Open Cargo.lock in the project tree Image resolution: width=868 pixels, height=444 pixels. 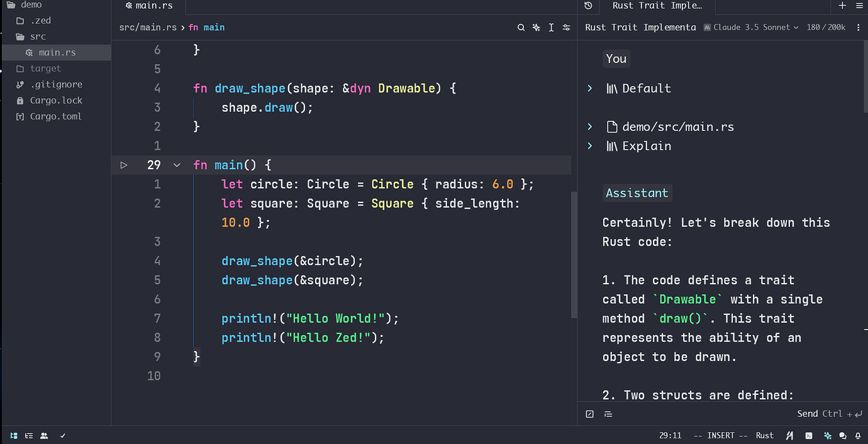point(55,101)
